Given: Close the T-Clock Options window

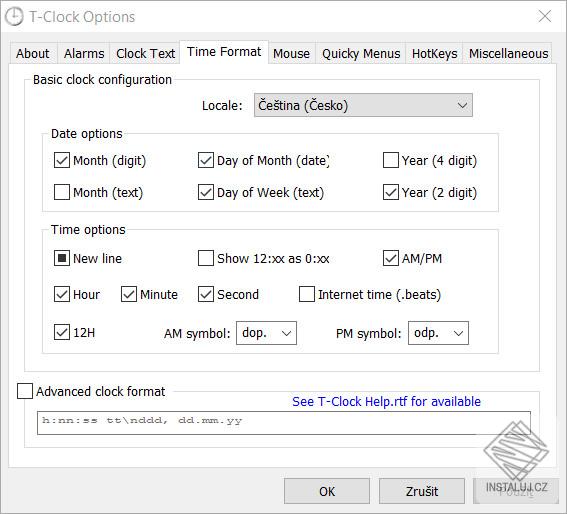Looking at the screenshot, I should 545,16.
